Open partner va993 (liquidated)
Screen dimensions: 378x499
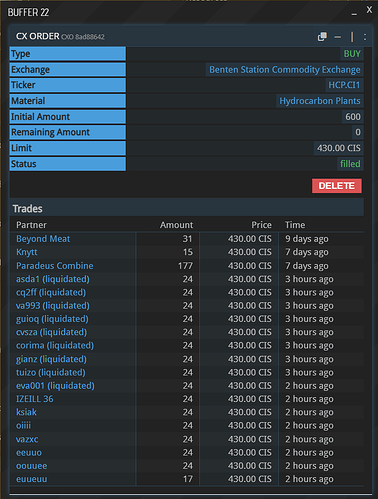(53, 306)
